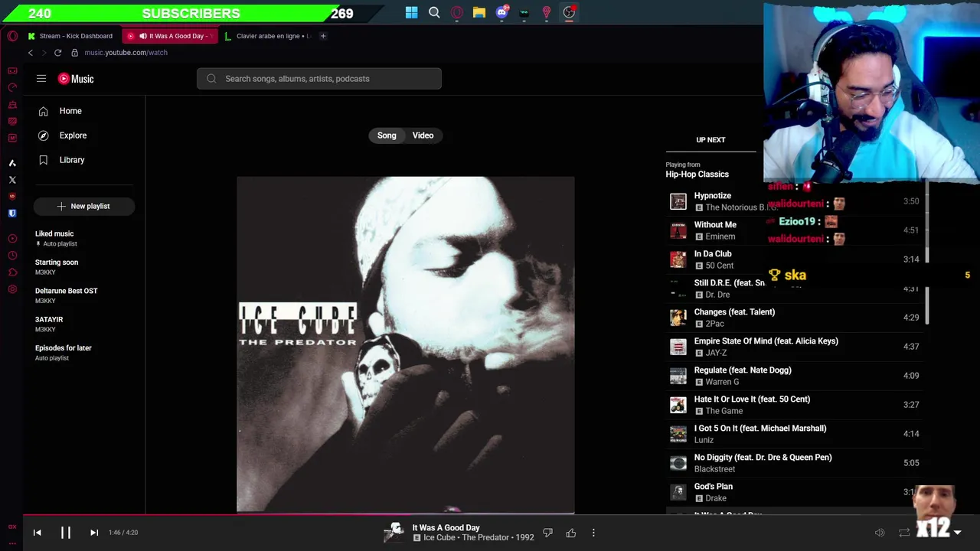Open the Opera menu logo icon

(12, 36)
